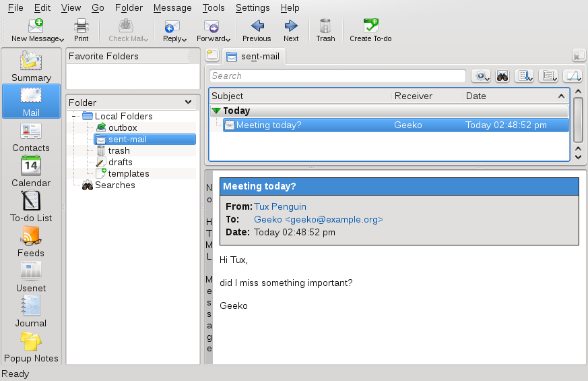Screen dimensions: 588x381
Task: Open the Help menu
Action: [290, 8]
